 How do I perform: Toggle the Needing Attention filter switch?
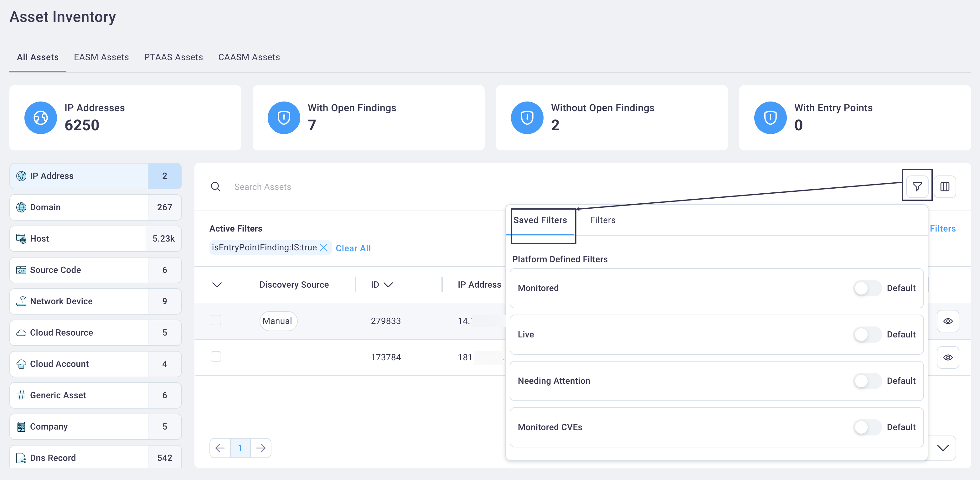(867, 381)
